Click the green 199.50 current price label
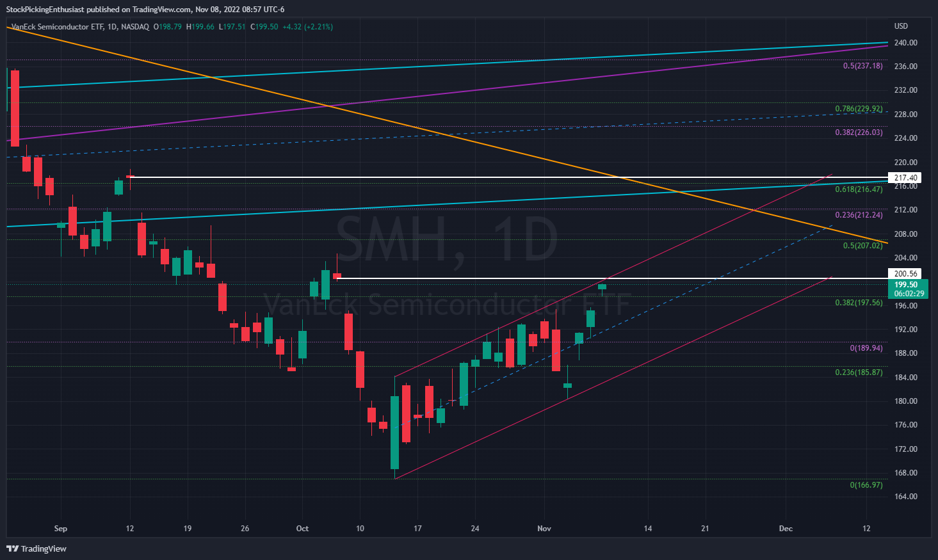Screen dimensions: 938x560 [x=905, y=285]
